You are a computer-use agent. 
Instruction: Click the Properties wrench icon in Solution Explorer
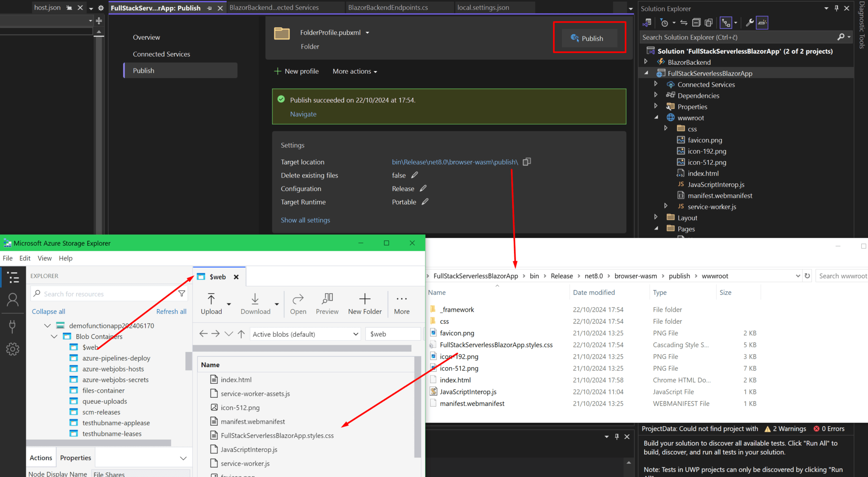pos(749,22)
